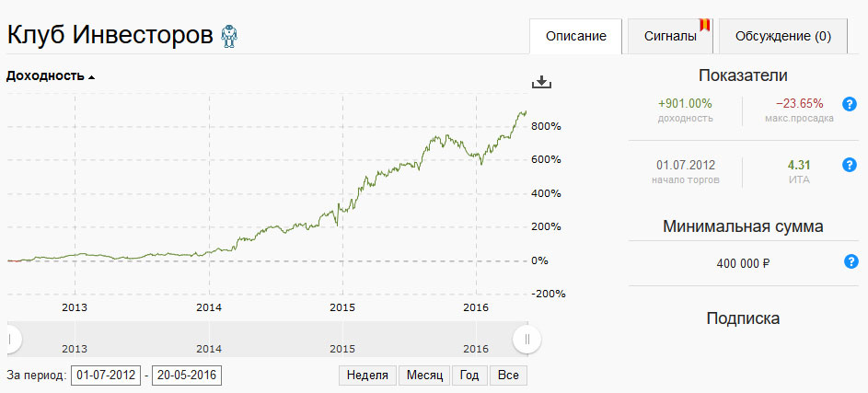Click the end date field 20-05-2016
868x393 pixels.
click(187, 376)
